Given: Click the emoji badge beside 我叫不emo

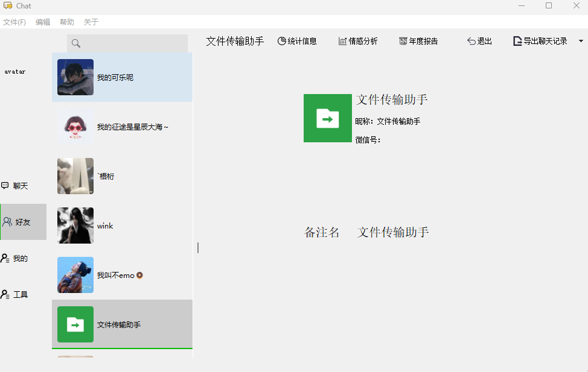Looking at the screenshot, I should (139, 276).
